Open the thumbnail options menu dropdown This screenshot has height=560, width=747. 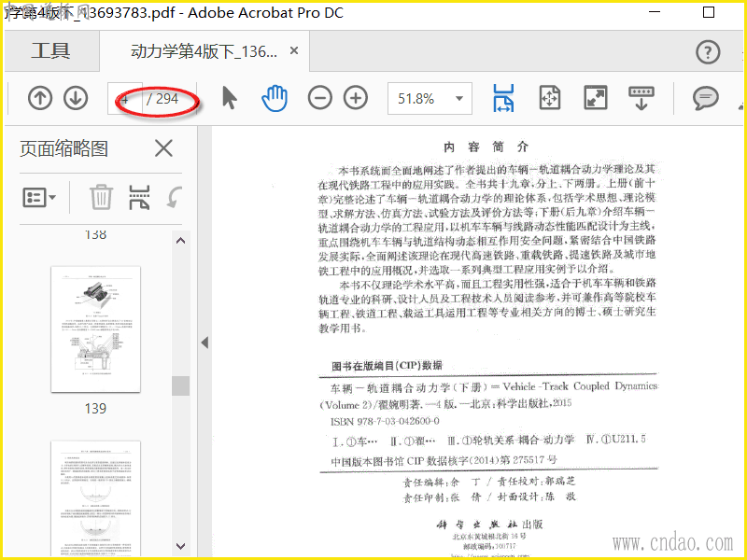coord(39,197)
